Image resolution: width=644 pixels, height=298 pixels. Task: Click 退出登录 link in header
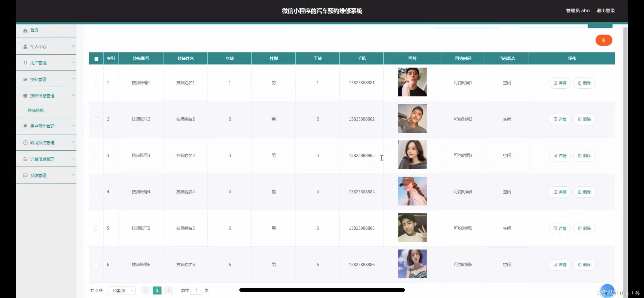(x=605, y=11)
